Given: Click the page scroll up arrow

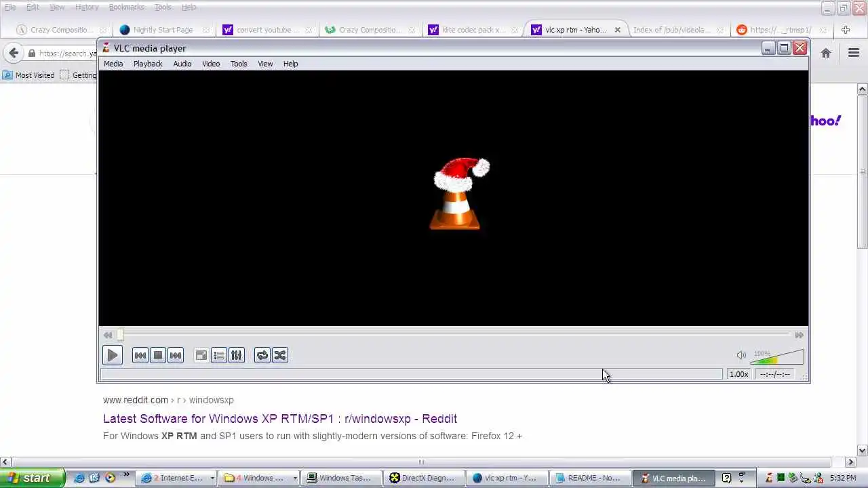Looking at the screenshot, I should pyautogui.click(x=863, y=89).
